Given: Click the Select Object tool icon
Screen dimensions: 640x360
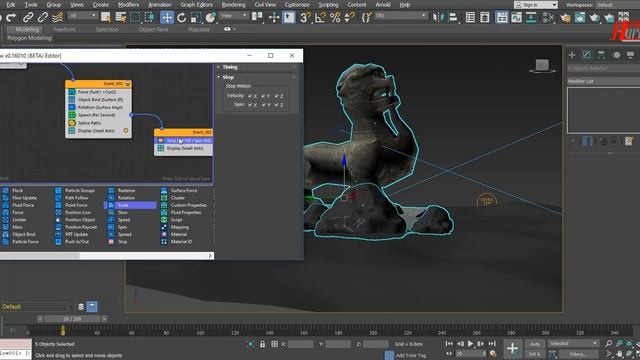Looking at the screenshot, I should click(x=106, y=18).
